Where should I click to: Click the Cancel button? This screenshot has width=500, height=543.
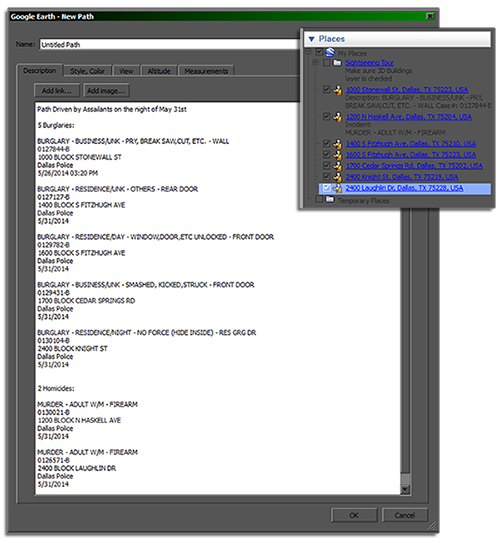point(404,515)
